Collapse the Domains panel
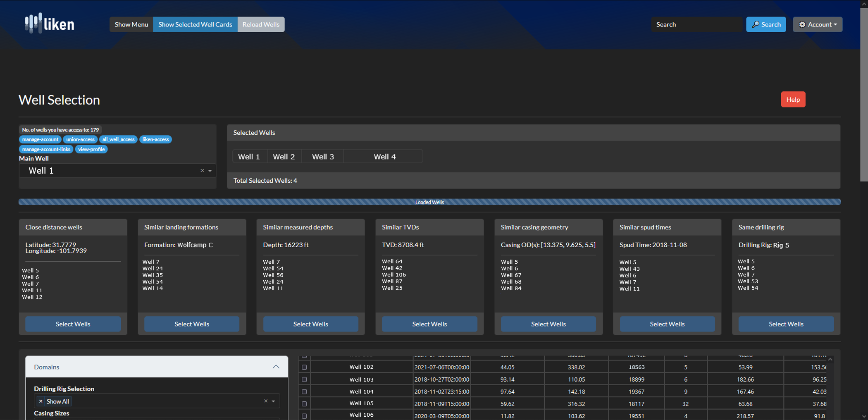Viewport: 868px width, 420px height. (276, 367)
